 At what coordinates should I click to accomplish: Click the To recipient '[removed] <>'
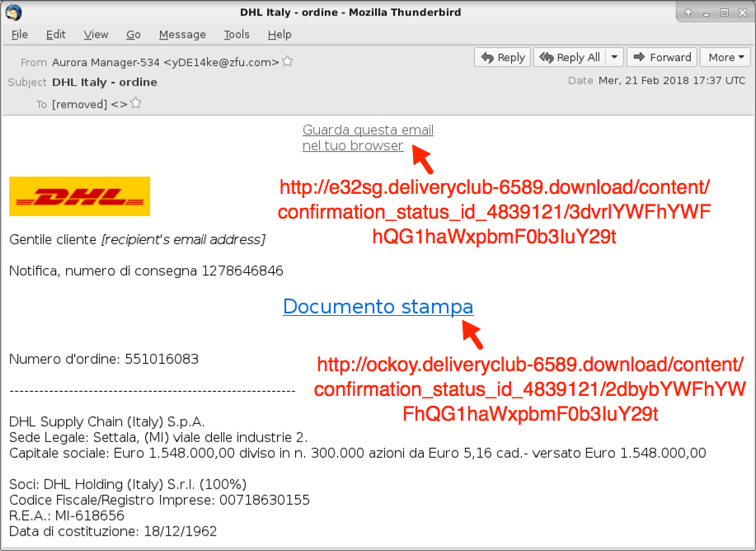point(89,104)
